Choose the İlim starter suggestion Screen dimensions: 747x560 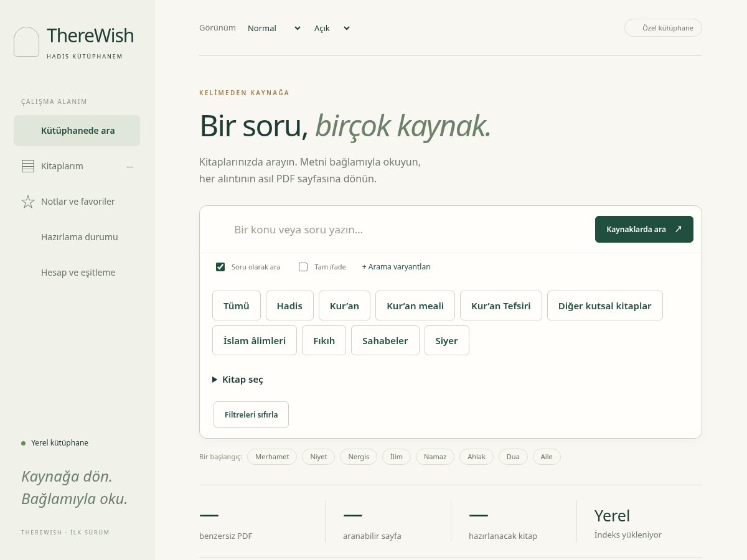(x=397, y=457)
